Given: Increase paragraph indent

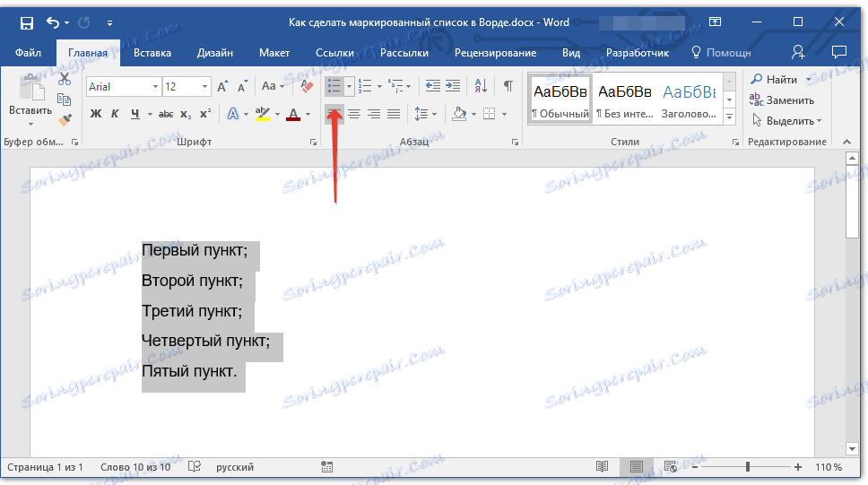Looking at the screenshot, I should point(453,86).
